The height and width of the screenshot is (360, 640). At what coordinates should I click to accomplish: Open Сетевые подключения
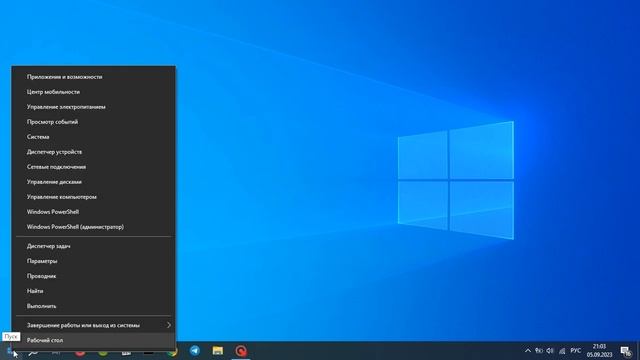coord(93,167)
